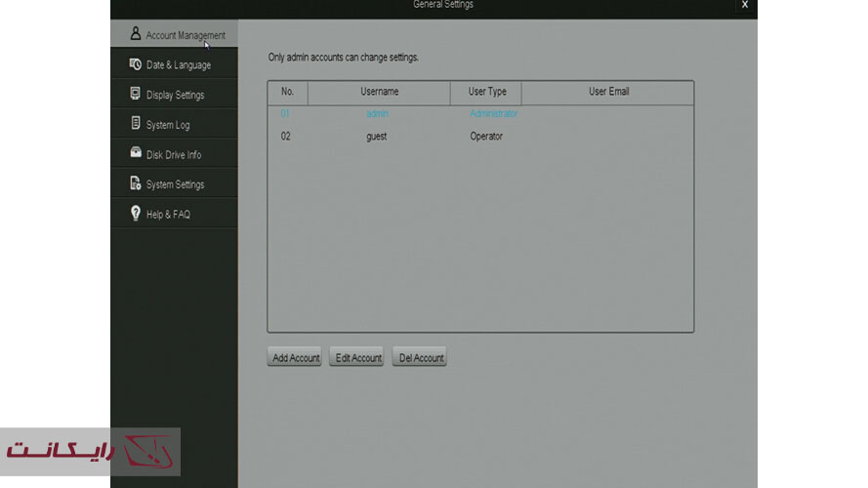Click the Date & Language clock icon
The height and width of the screenshot is (488, 868).
pyautogui.click(x=136, y=64)
